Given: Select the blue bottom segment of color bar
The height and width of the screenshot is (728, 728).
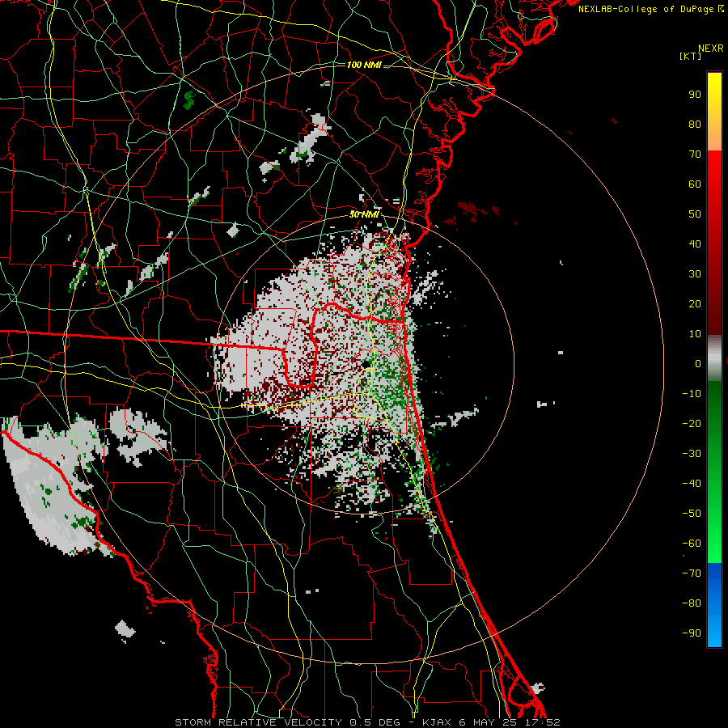Looking at the screenshot, I should coord(714,605).
